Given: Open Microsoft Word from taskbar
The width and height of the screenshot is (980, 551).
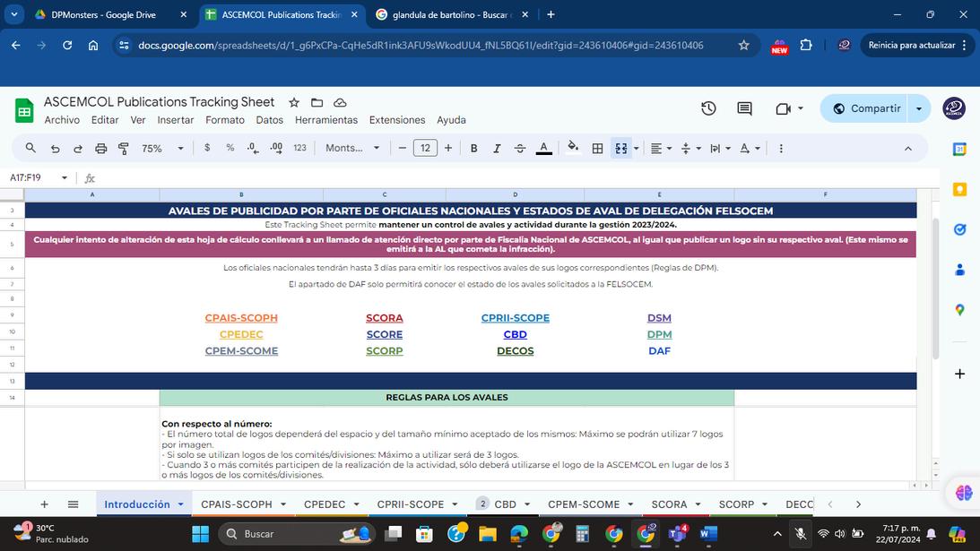Looking at the screenshot, I should click(x=708, y=533).
